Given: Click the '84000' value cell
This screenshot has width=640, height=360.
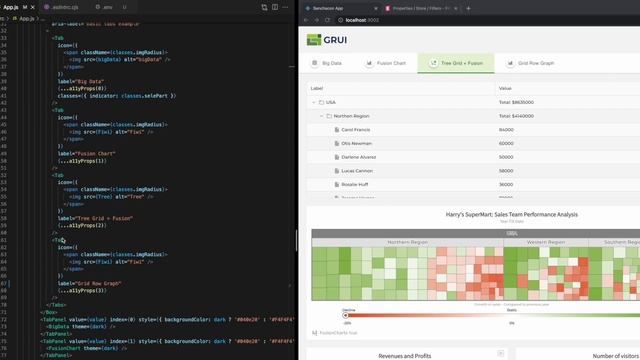Looking at the screenshot, I should click(506, 130).
